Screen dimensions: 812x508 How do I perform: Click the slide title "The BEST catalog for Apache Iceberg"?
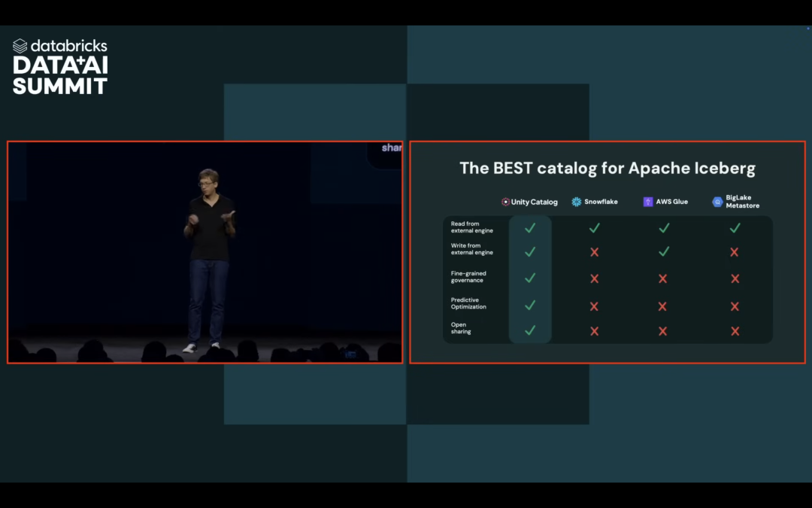[607, 169]
